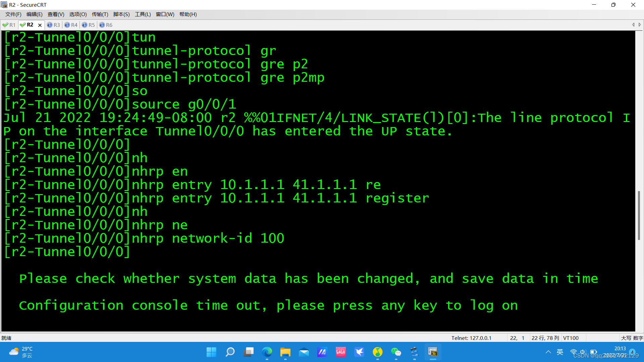The width and height of the screenshot is (644, 362).
Task: Toggle the 英 input method indicator
Action: click(560, 352)
